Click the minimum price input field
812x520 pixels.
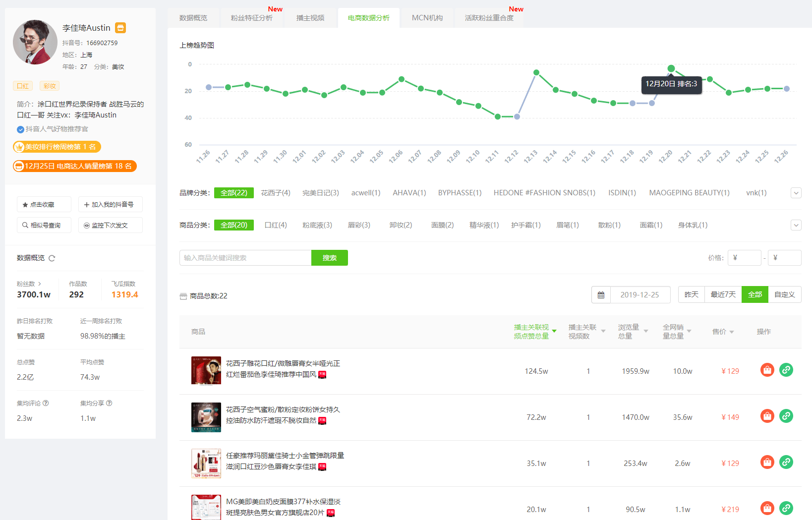(745, 258)
